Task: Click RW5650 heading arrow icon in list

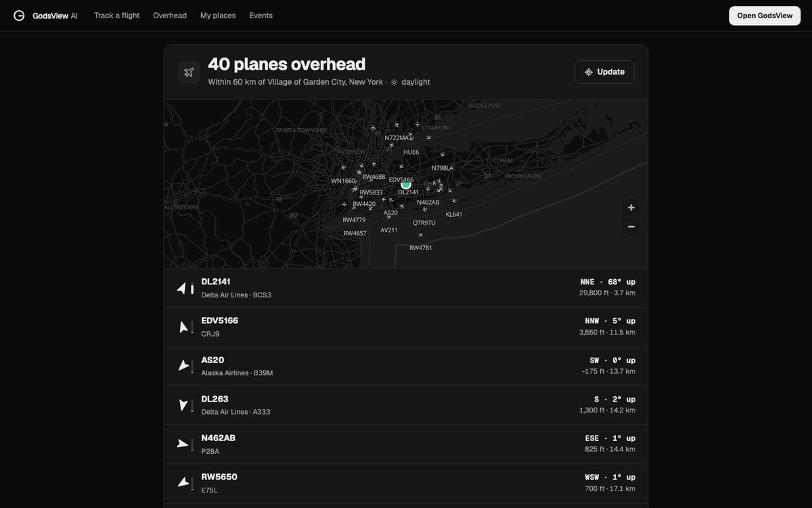Action: coord(185,483)
